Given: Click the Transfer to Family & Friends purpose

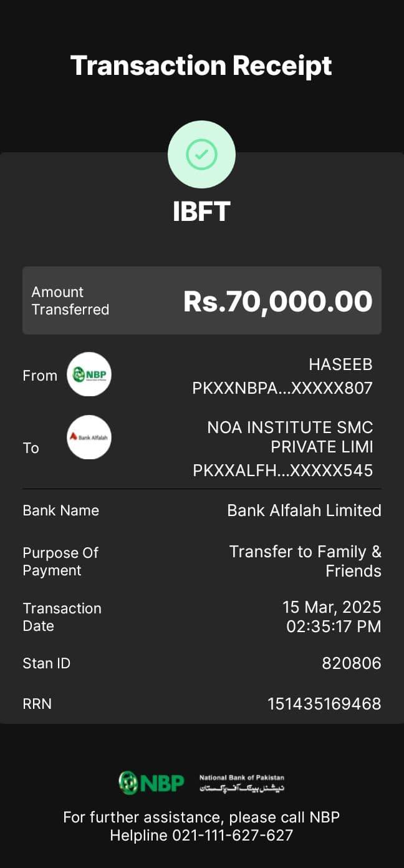Looking at the screenshot, I should pos(305,561).
